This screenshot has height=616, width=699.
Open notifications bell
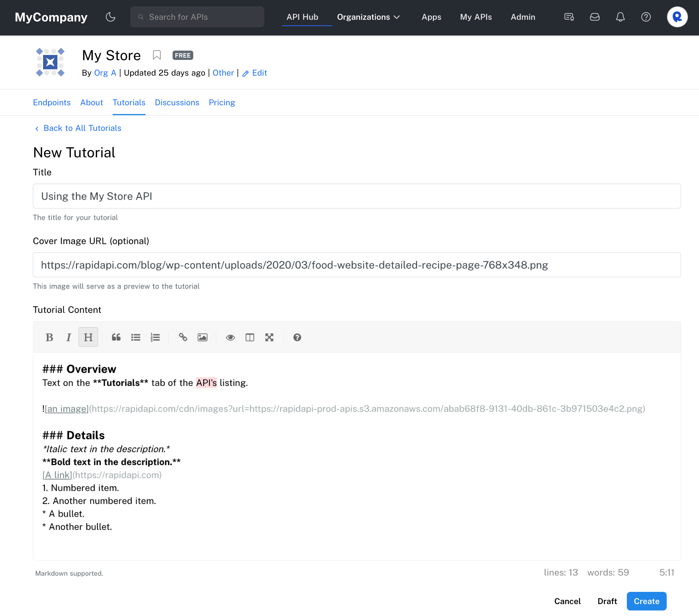tap(620, 17)
